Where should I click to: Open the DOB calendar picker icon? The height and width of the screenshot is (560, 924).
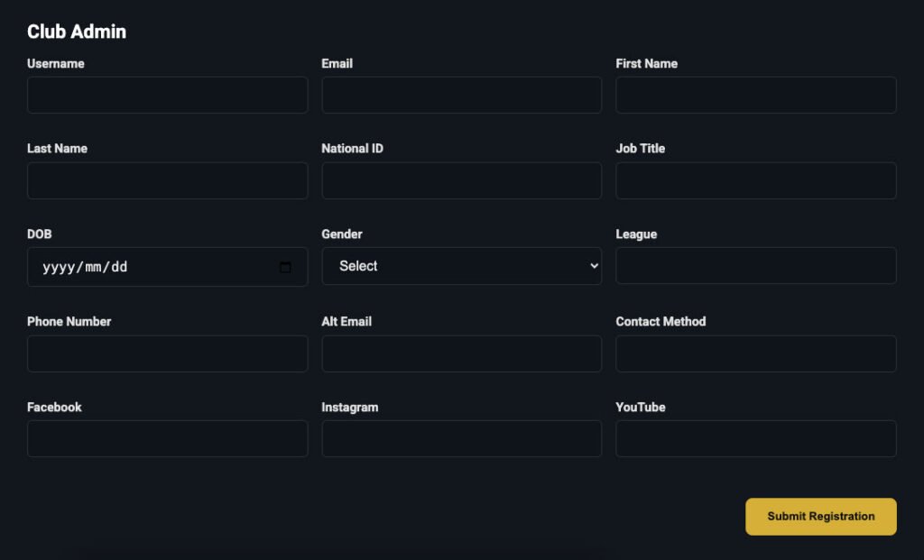(285, 267)
